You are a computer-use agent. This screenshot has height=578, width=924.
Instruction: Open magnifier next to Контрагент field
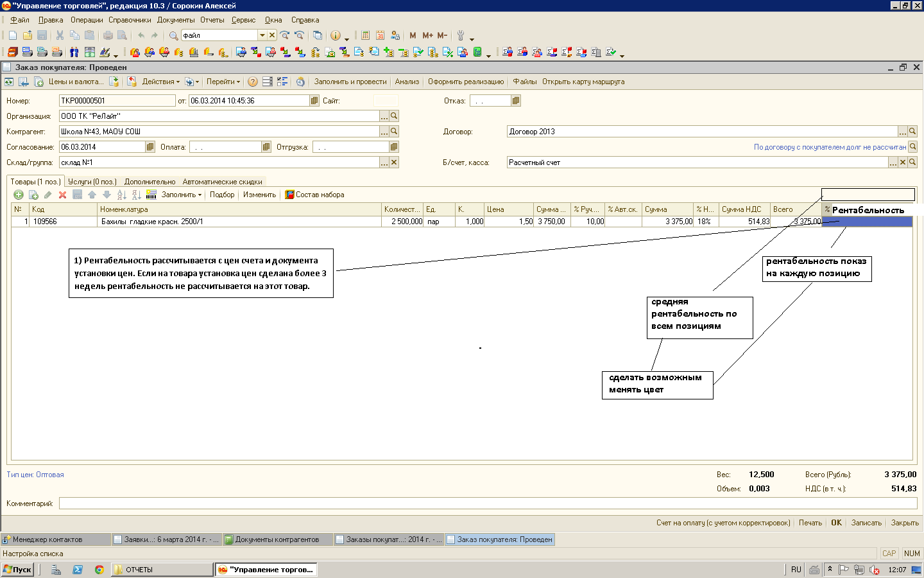click(394, 131)
